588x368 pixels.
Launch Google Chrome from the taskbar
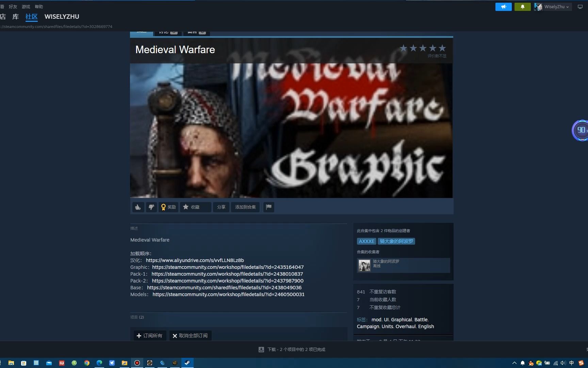click(87, 363)
